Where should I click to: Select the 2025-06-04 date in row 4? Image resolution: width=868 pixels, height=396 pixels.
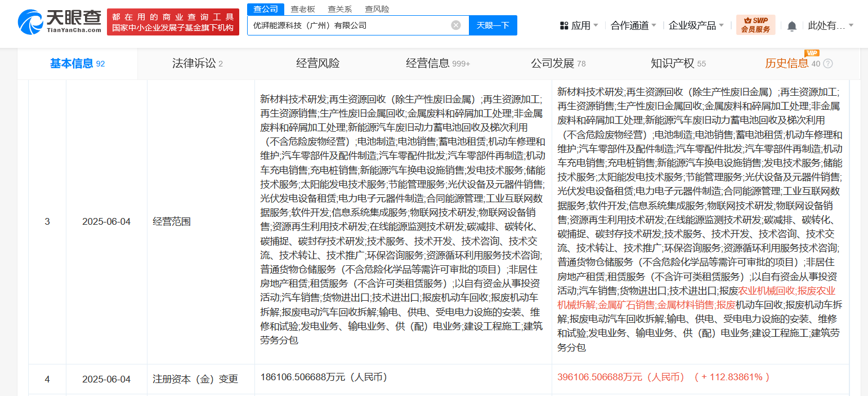pos(106,380)
